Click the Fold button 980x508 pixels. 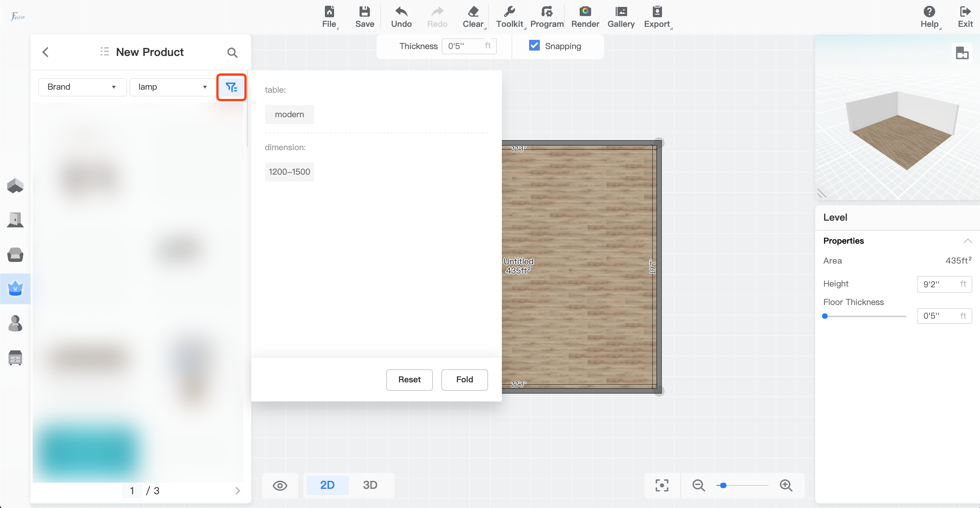click(x=464, y=380)
